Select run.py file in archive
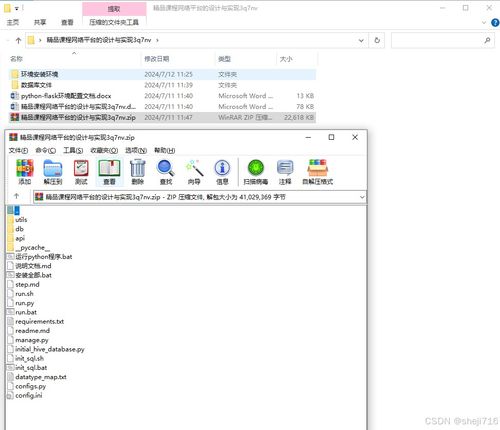This screenshot has height=430, width=500. pos(21,303)
